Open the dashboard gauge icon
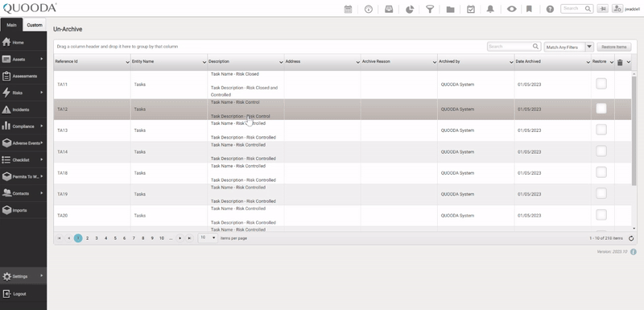 (369, 9)
